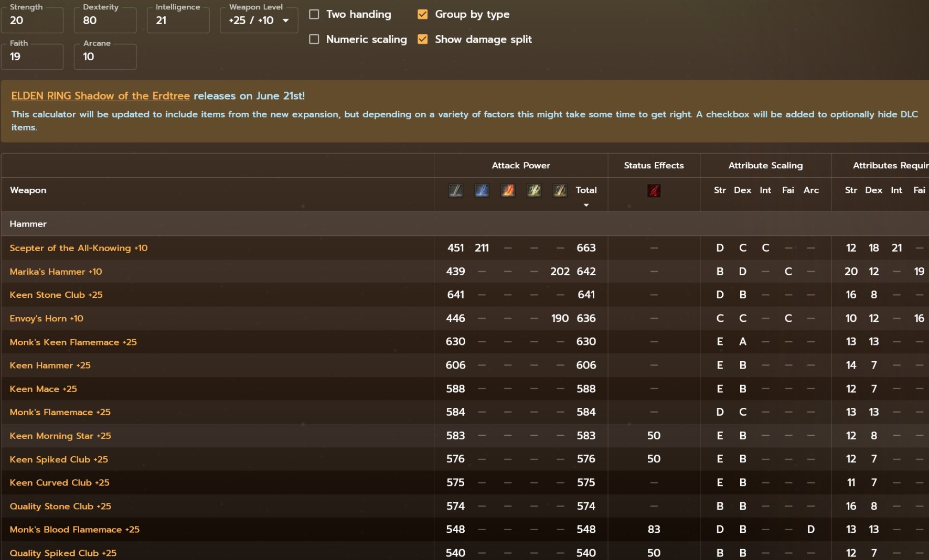The width and height of the screenshot is (929, 560).
Task: Click the sort arrow below Total
Action: click(x=586, y=205)
